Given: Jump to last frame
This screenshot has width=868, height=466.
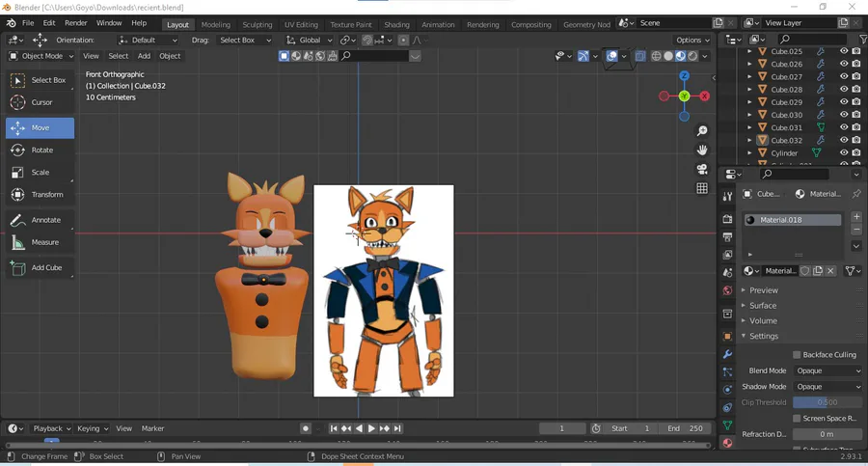Looking at the screenshot, I should pos(397,428).
